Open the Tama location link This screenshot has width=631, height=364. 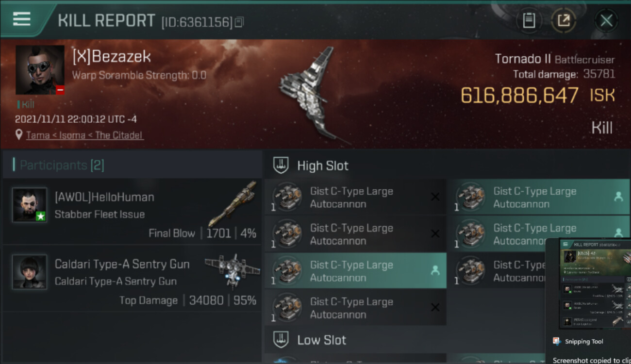pos(84,135)
